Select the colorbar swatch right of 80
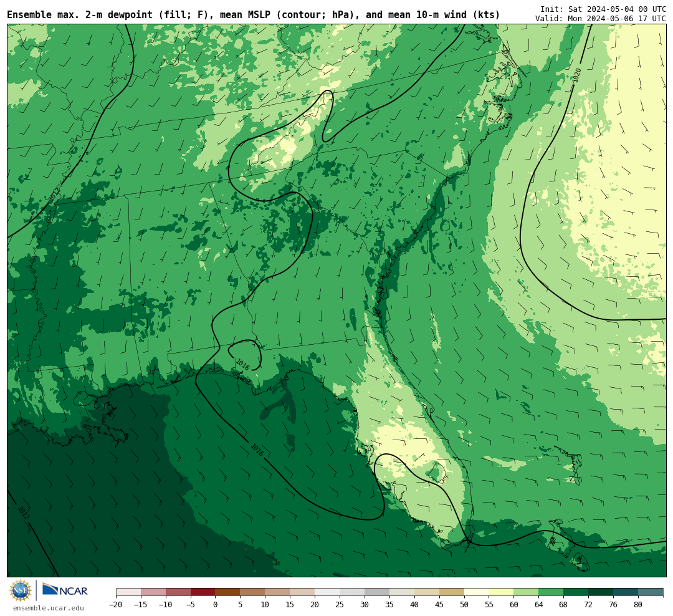This screenshot has width=673, height=616. (651, 592)
